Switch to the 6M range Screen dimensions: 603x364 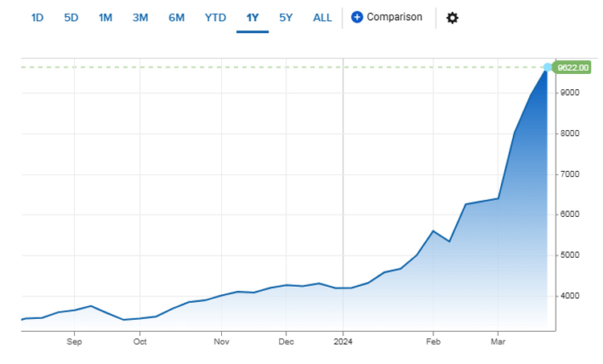point(176,18)
